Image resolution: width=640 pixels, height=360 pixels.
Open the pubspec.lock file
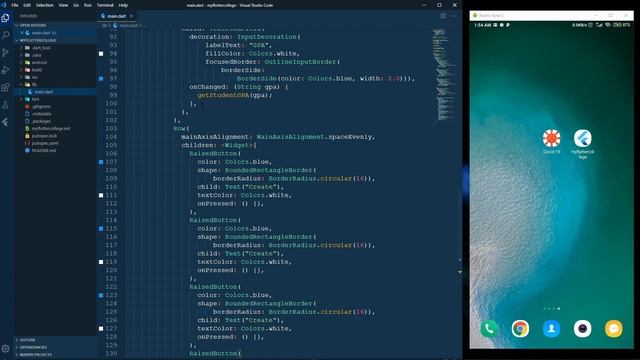pos(44,136)
